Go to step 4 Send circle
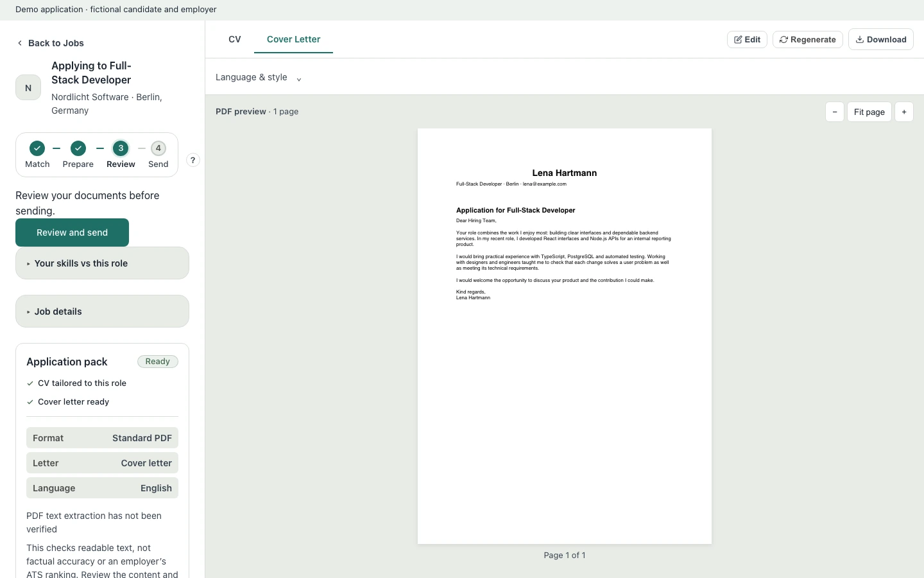Screen dimensions: 924x578 pos(158,148)
